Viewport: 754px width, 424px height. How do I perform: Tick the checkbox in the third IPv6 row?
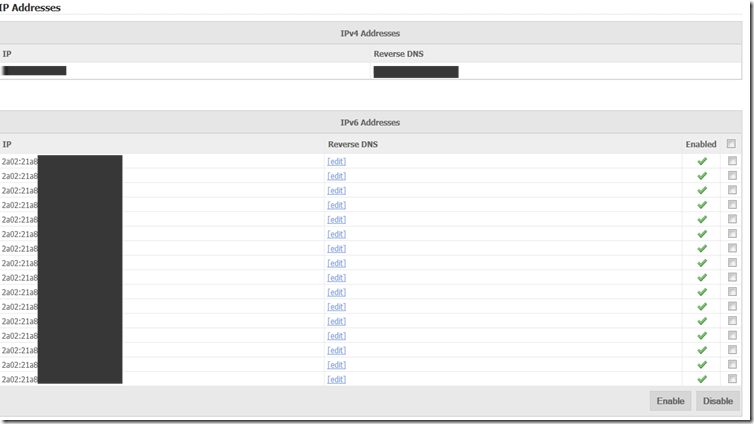coord(732,190)
